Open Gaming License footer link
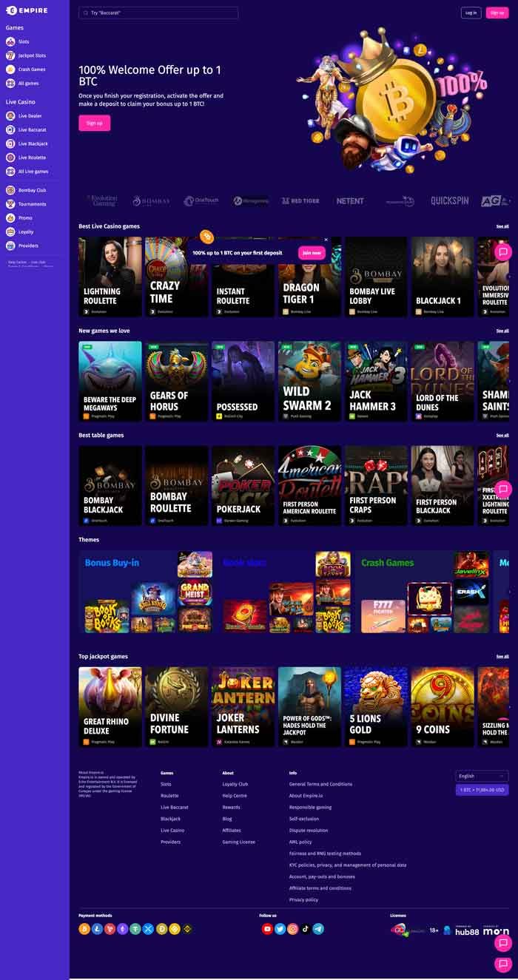This screenshot has width=518, height=980. [x=238, y=842]
